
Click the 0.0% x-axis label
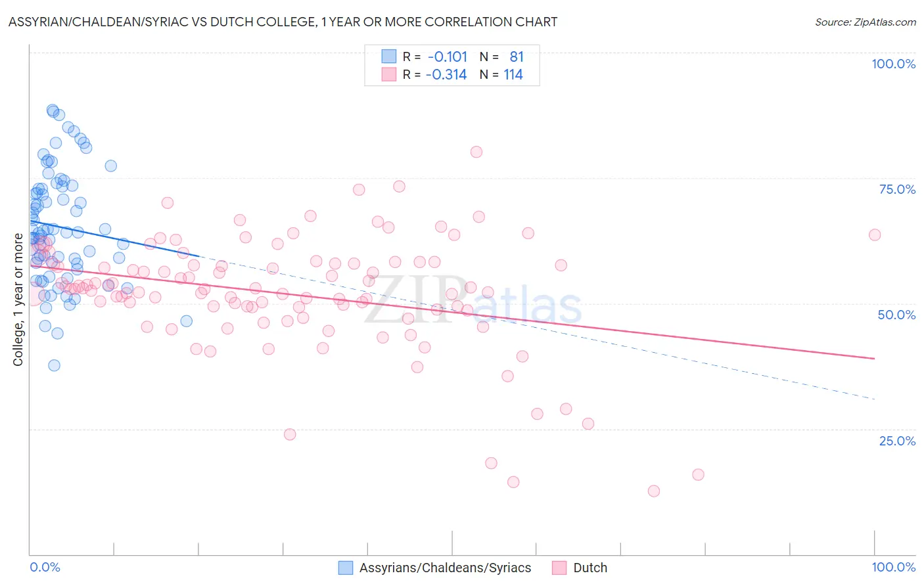(45, 567)
